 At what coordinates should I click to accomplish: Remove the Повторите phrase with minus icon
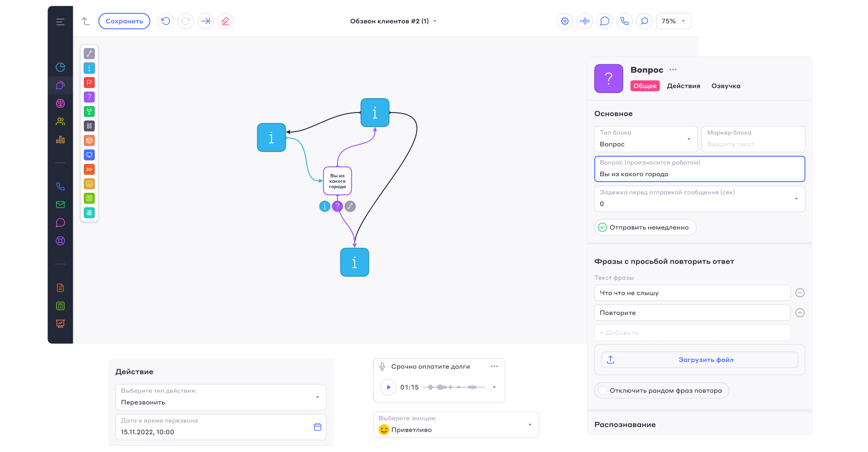coord(800,313)
